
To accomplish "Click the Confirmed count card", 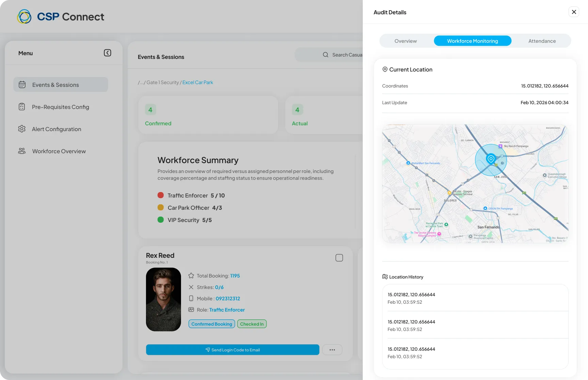I will click(x=208, y=115).
